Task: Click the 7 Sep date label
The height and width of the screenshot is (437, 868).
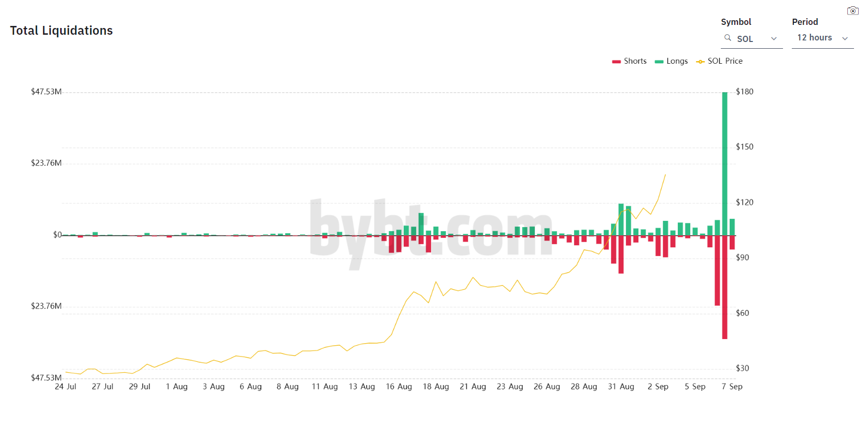Action: point(732,387)
